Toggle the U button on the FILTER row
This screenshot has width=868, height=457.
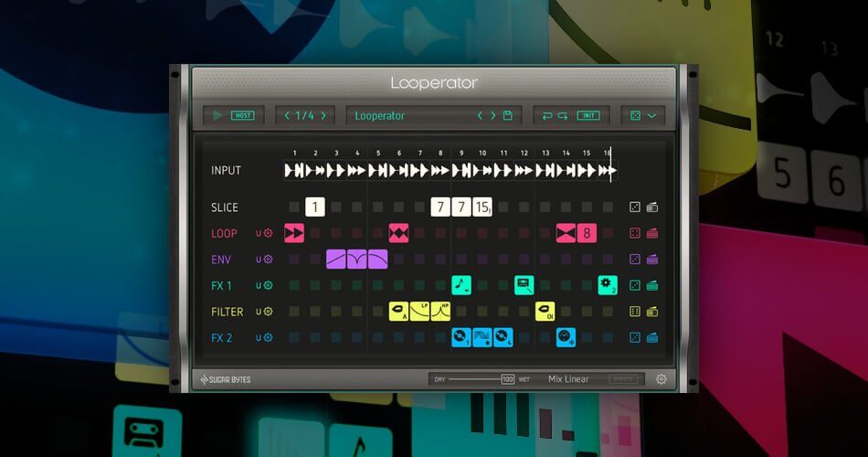tap(259, 312)
